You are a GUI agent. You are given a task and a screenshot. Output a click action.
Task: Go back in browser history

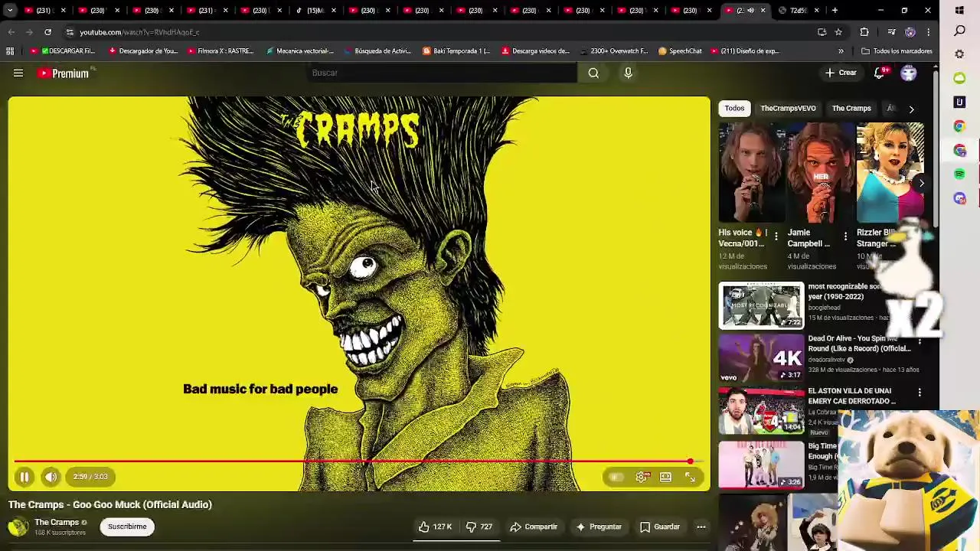[x=11, y=32]
